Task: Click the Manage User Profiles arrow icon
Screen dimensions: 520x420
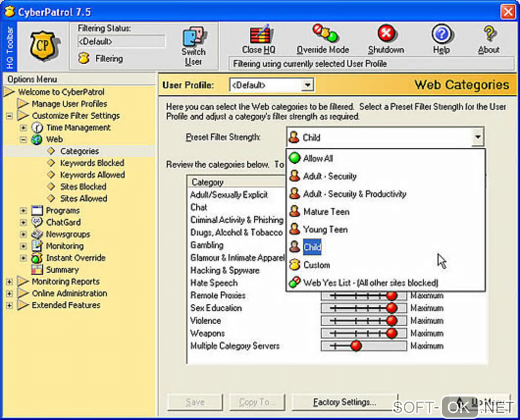Action: 23,104
